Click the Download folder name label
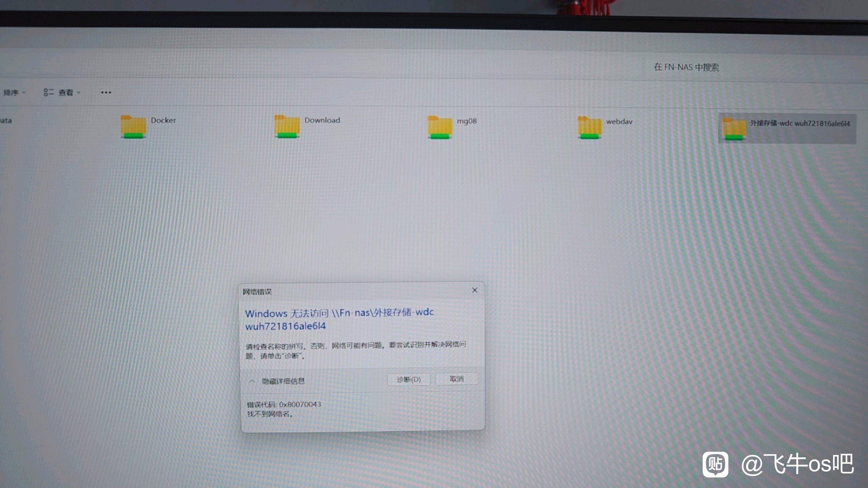Viewport: 868px width, 488px height. 322,120
